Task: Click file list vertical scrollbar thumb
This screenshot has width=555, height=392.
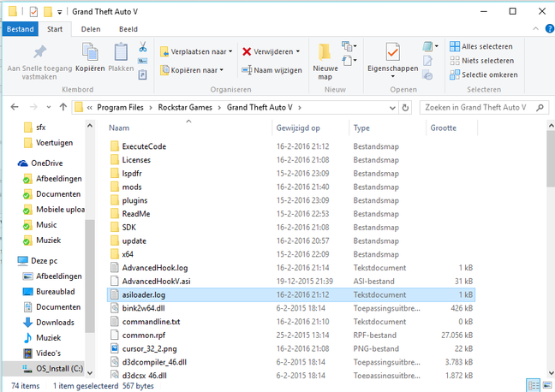Action: [x=551, y=158]
